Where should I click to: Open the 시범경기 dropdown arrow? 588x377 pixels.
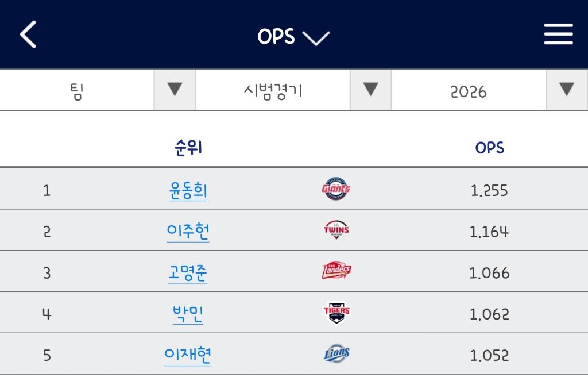click(370, 90)
